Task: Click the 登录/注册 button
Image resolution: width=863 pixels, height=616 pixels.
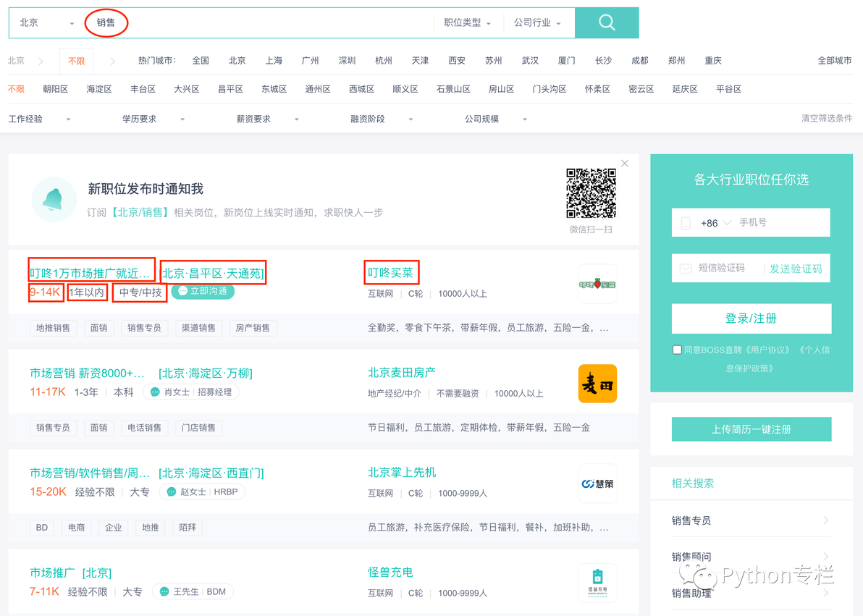Action: tap(752, 318)
